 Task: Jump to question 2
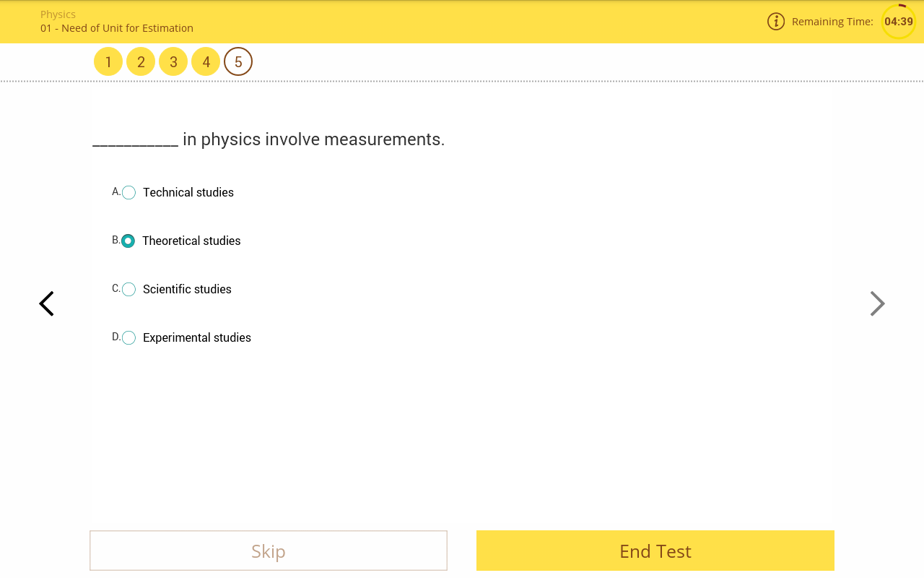(x=141, y=61)
